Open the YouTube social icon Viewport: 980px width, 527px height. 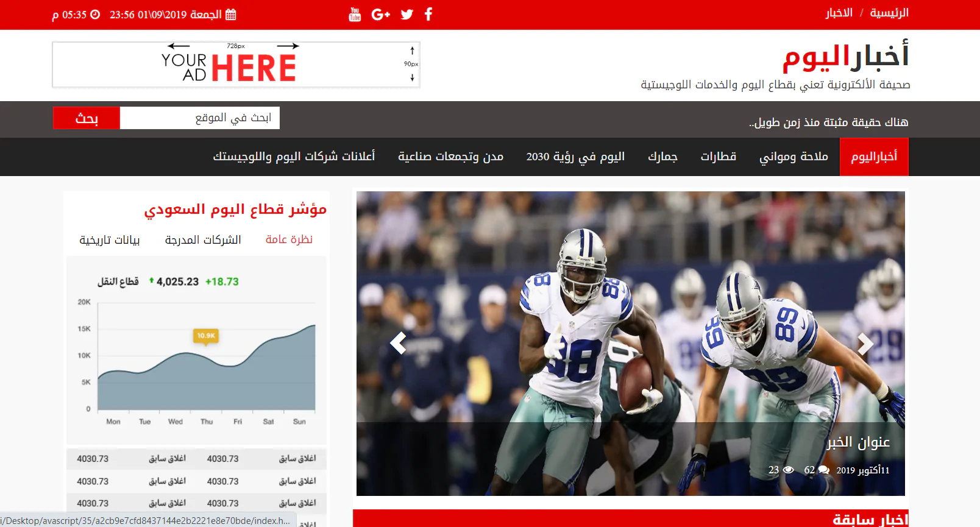pyautogui.click(x=355, y=15)
